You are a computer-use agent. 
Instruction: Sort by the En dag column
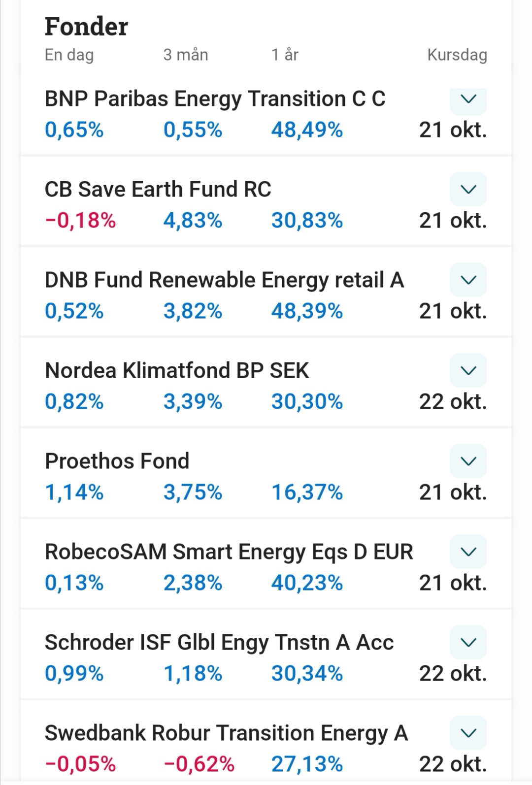pyautogui.click(x=69, y=55)
